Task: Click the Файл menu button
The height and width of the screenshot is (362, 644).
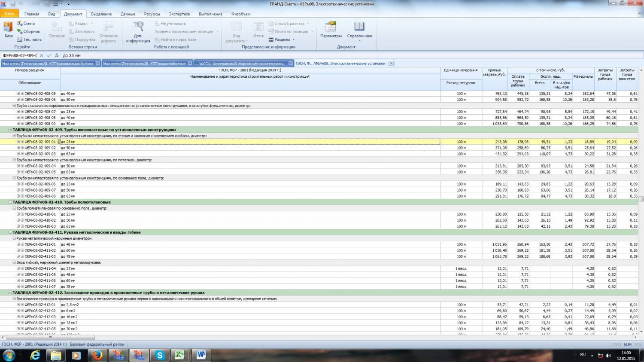Action: 9,14
